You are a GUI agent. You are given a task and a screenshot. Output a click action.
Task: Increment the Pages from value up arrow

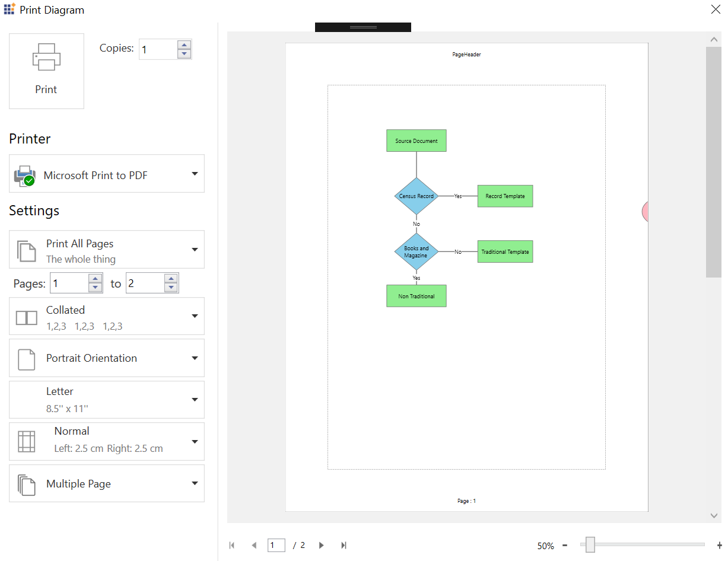tap(96, 279)
